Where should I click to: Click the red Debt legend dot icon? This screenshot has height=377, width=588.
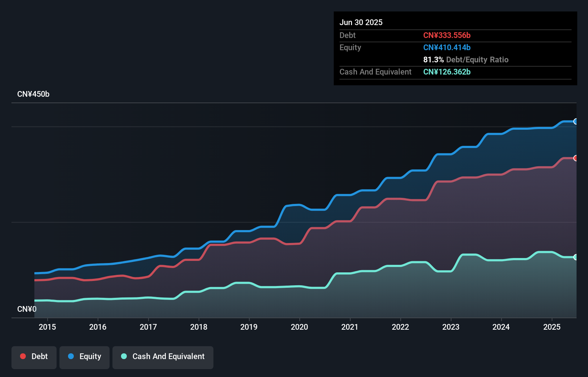23,356
